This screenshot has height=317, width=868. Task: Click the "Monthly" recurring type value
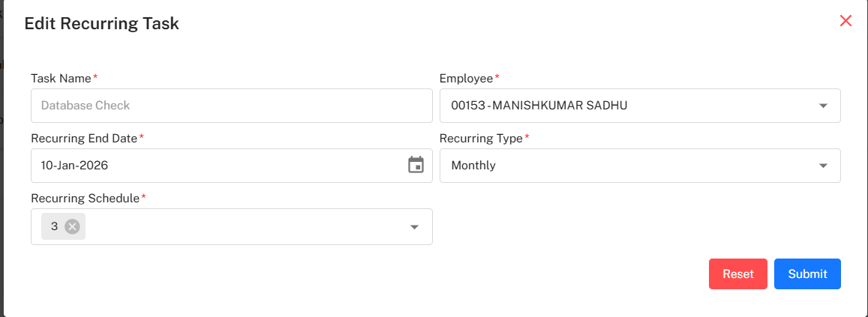[x=473, y=166]
